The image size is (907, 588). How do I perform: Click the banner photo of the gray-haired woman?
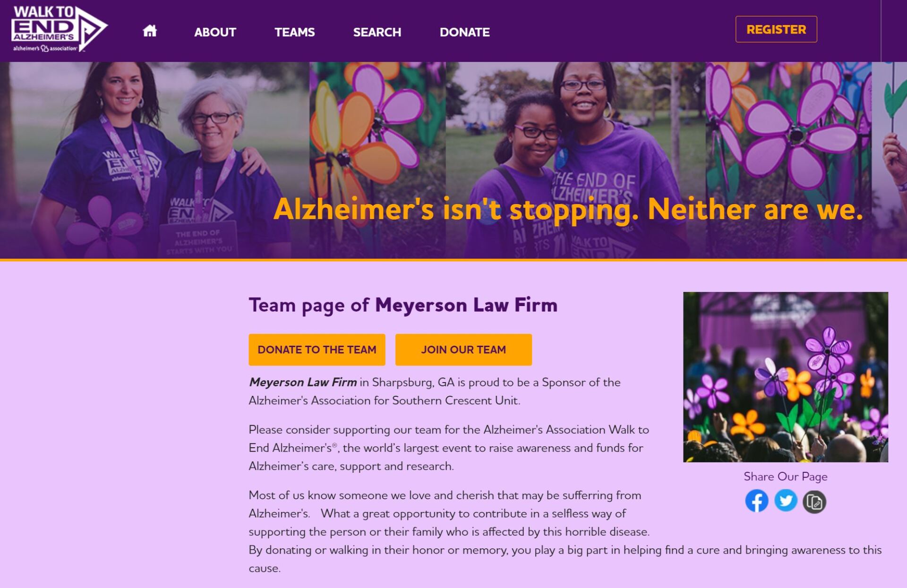[154, 161]
